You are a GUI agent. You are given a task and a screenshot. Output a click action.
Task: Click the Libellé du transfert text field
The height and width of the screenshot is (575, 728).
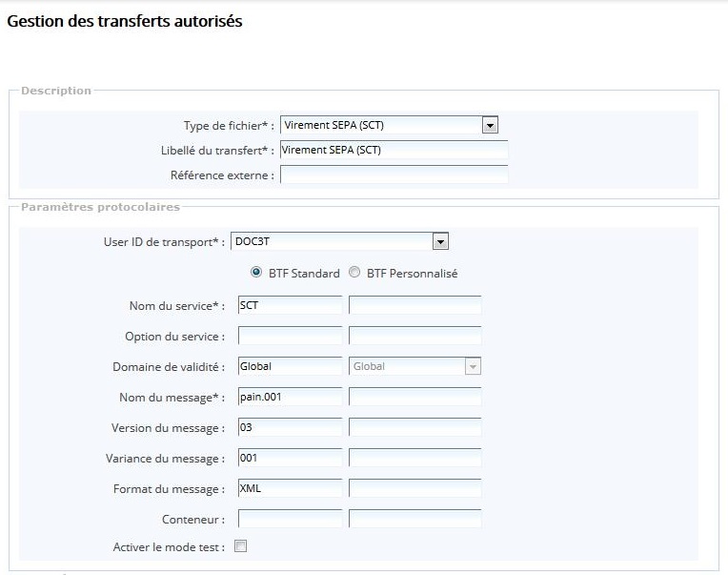pyautogui.click(x=394, y=150)
